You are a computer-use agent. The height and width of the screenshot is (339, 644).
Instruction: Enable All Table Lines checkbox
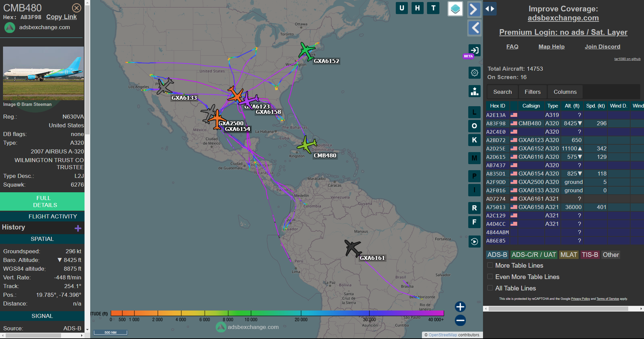pyautogui.click(x=490, y=288)
